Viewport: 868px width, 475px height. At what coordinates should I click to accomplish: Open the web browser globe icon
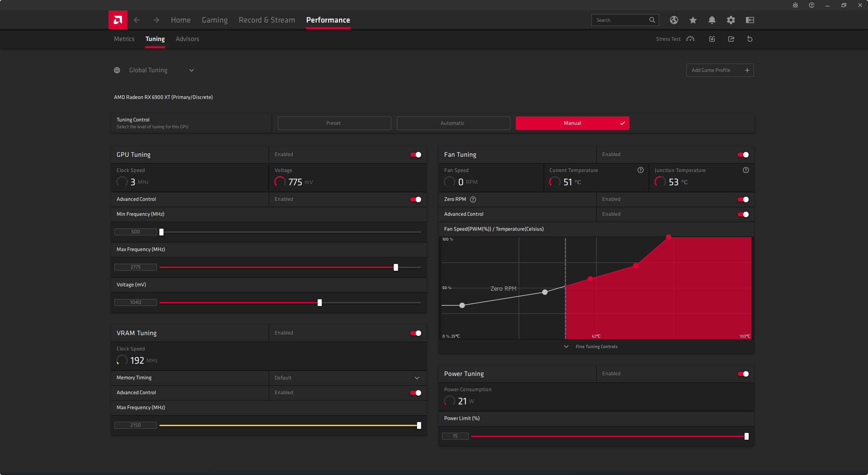674,20
